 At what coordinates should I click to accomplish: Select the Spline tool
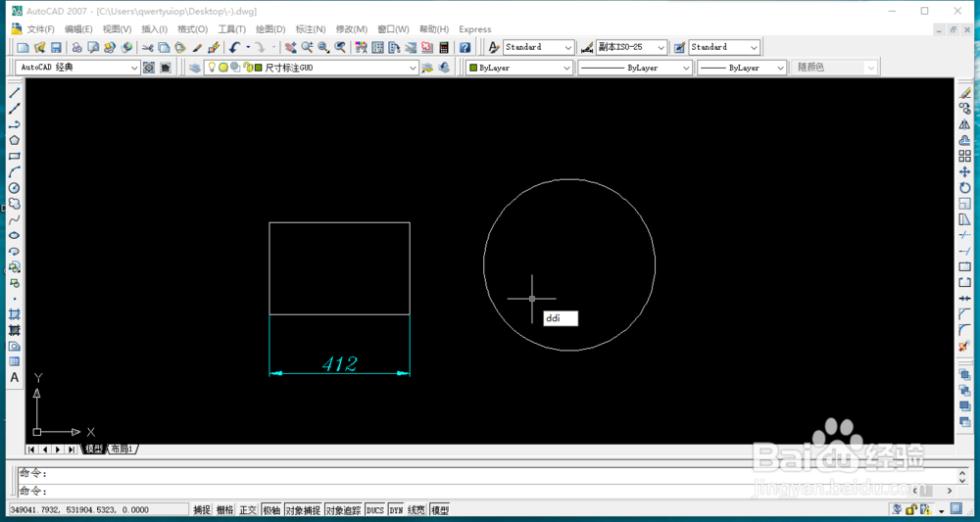tap(15, 219)
